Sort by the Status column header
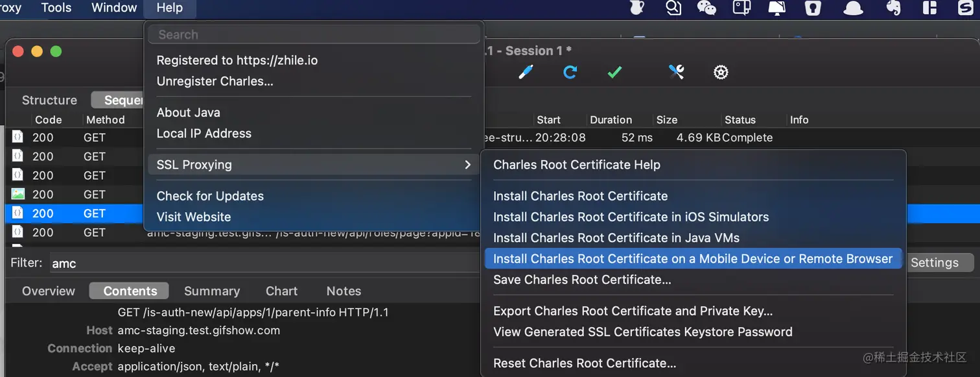Screen dimensions: 980x377 740,120
